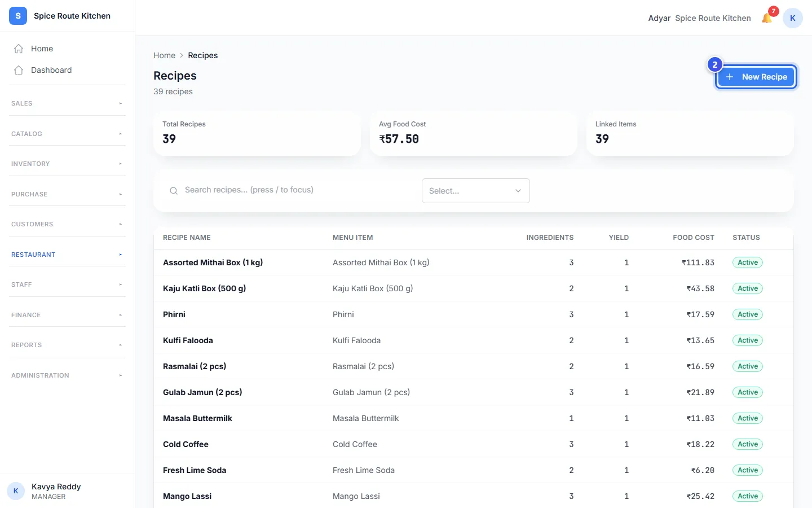
Task: Open the Cold Coffee recipe
Action: tap(473, 444)
